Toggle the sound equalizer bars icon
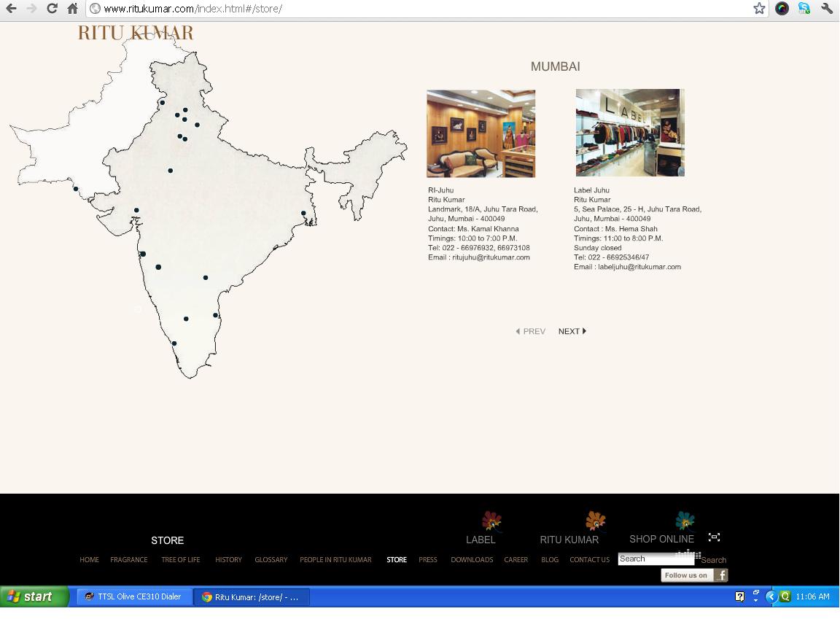Viewport: 840px width, 630px height. [x=688, y=554]
